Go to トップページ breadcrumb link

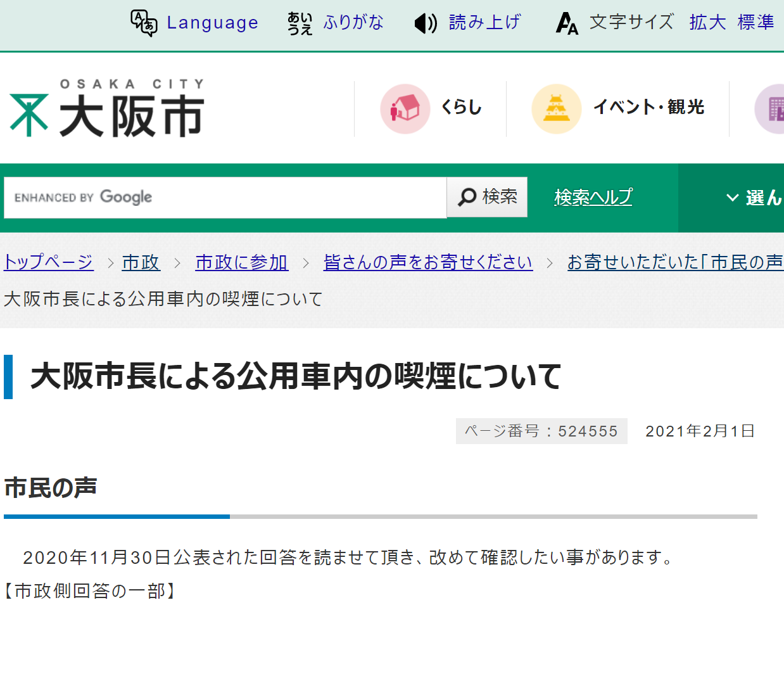click(49, 262)
